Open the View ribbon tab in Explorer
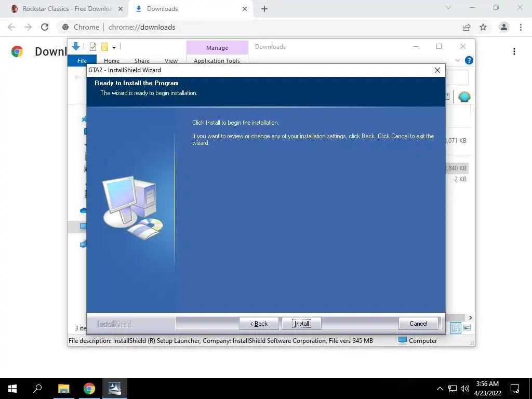The width and height of the screenshot is (532, 399). (171, 60)
